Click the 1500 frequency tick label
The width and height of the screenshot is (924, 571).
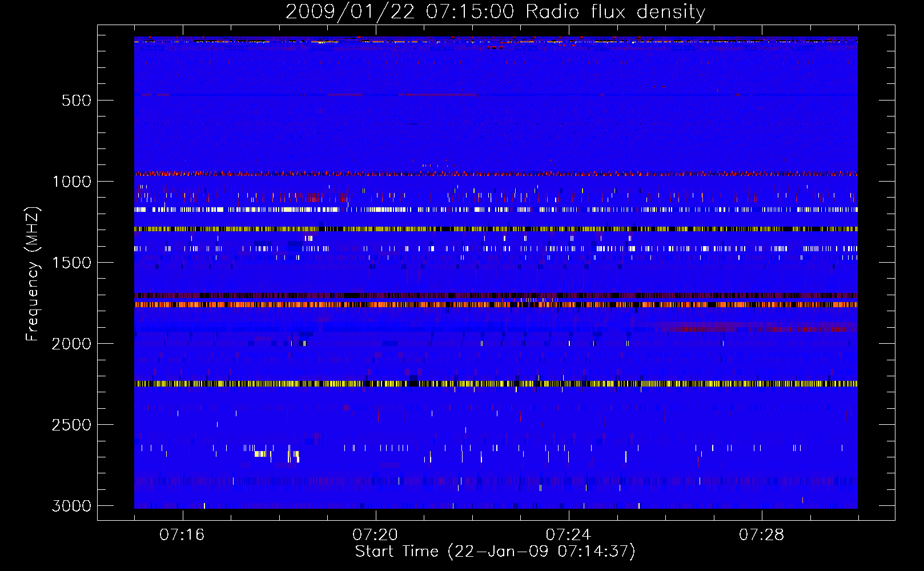tap(71, 263)
